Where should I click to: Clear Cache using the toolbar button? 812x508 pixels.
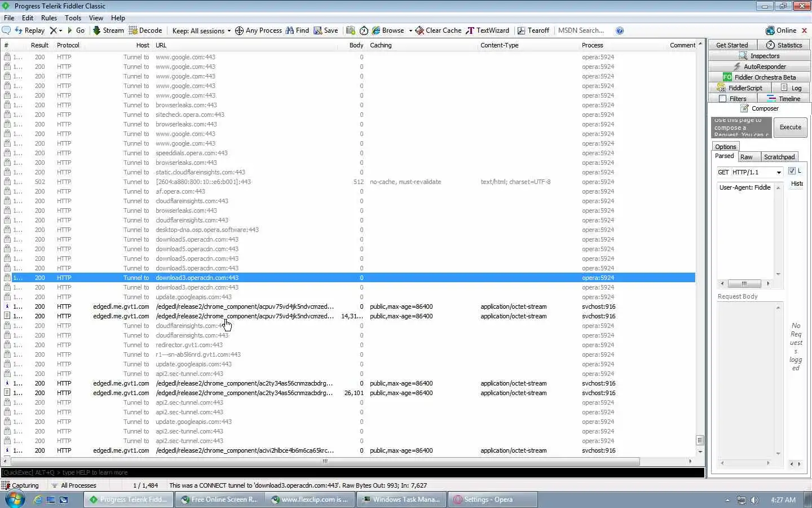click(439, 30)
